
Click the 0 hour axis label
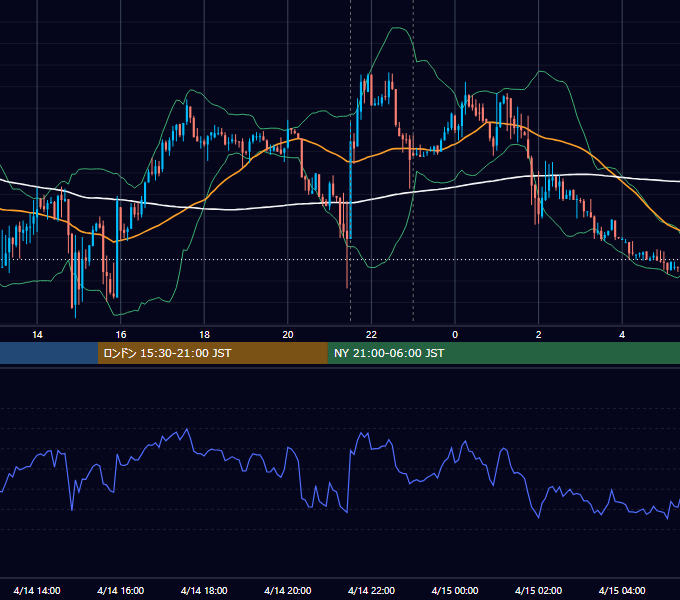455,335
